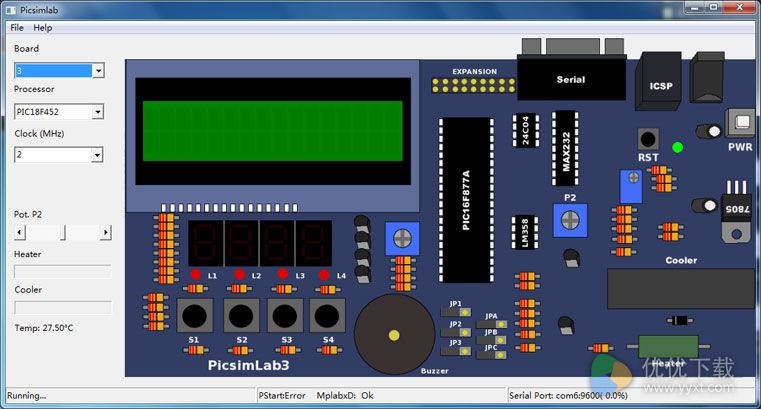Click the power jack connector next to ICSP
761x409 pixels.
click(707, 78)
